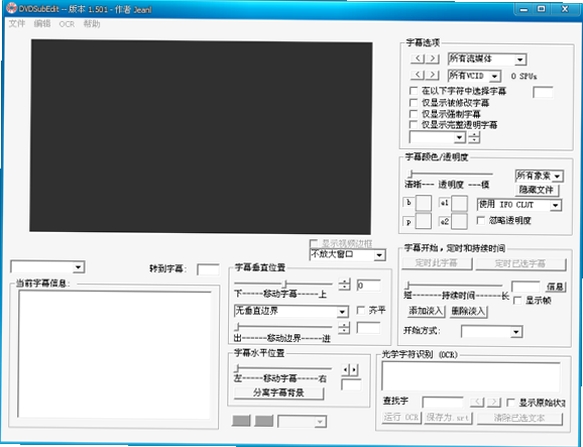
Task: Open the OCR menu
Action: pyautogui.click(x=67, y=24)
